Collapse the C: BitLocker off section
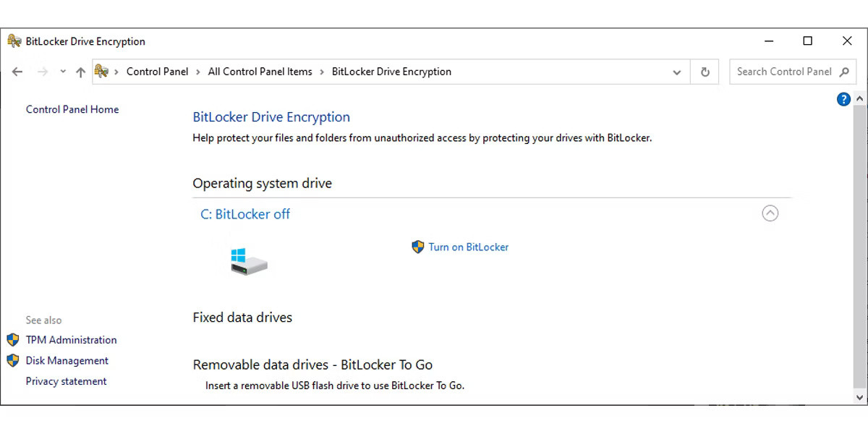Viewport: 868px width, 434px height. pyautogui.click(x=770, y=213)
